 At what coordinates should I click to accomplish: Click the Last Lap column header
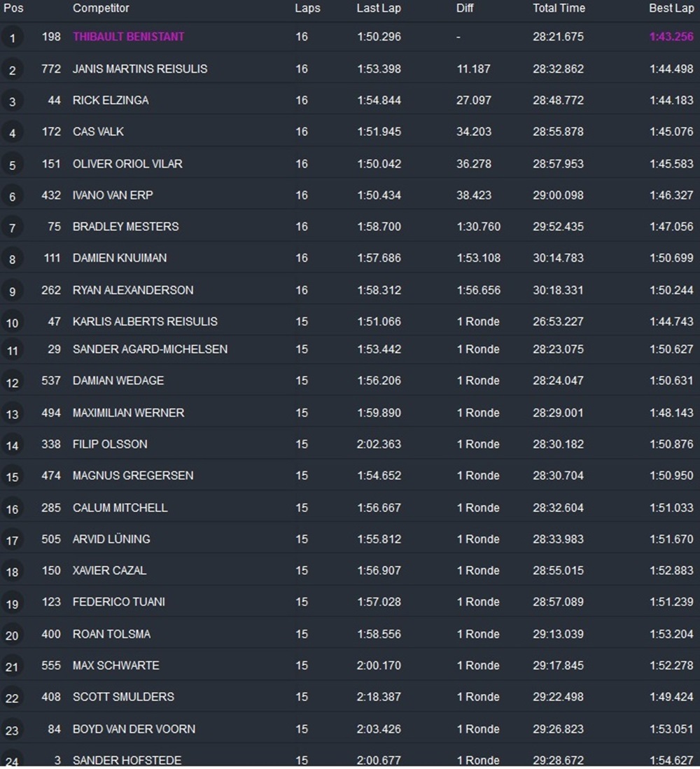click(379, 8)
